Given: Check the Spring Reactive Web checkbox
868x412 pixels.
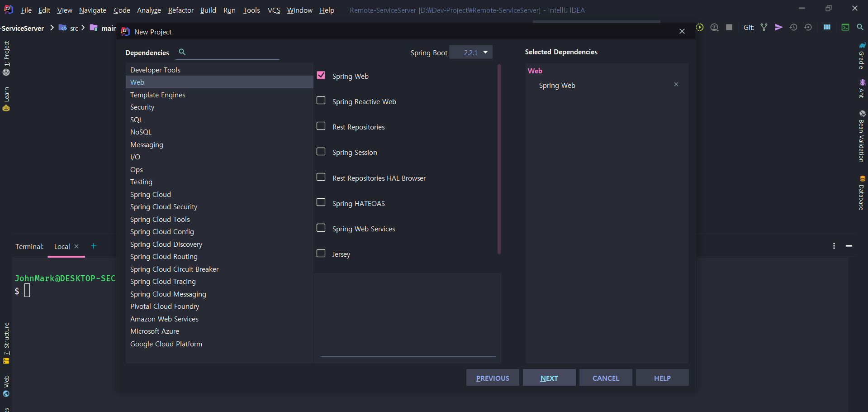Looking at the screenshot, I should [x=321, y=101].
